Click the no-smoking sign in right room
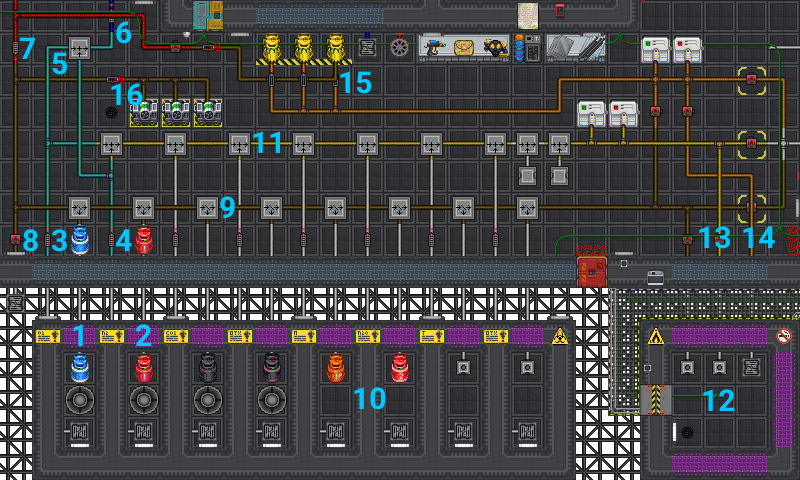Viewport: 800px width, 480px height. click(783, 336)
